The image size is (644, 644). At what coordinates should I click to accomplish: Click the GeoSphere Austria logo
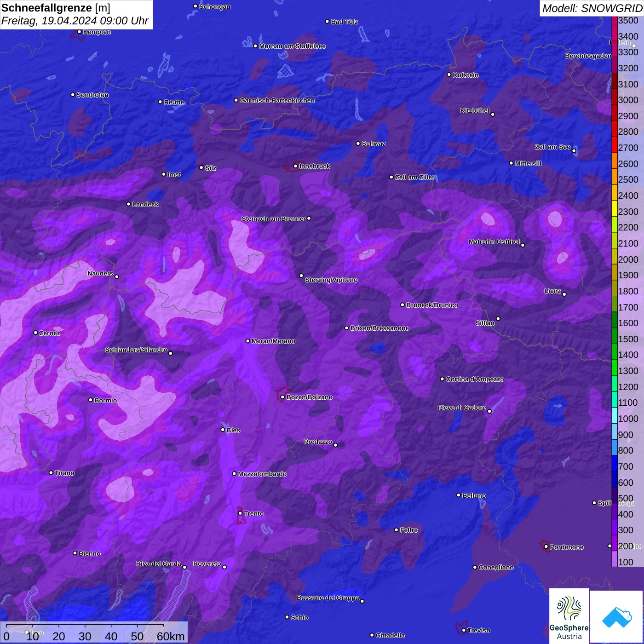(569, 615)
